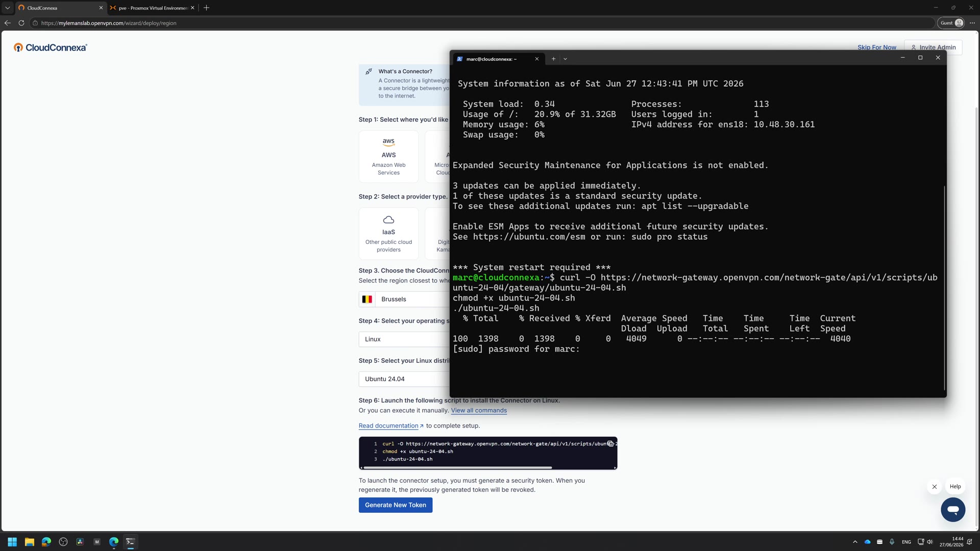Click the CloudConnexa logo in page header
The width and height of the screenshot is (980, 551).
[51, 47]
